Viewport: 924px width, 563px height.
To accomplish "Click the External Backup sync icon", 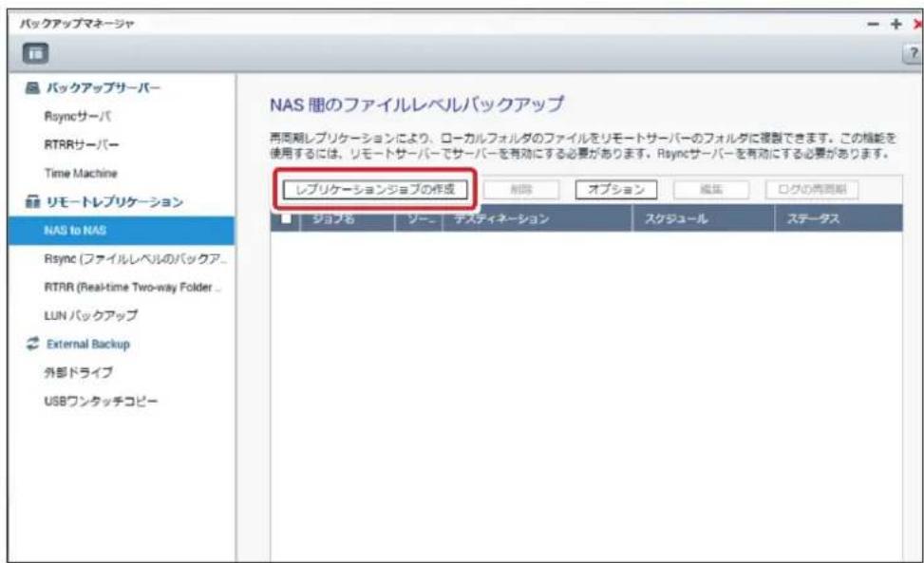I will (x=32, y=344).
